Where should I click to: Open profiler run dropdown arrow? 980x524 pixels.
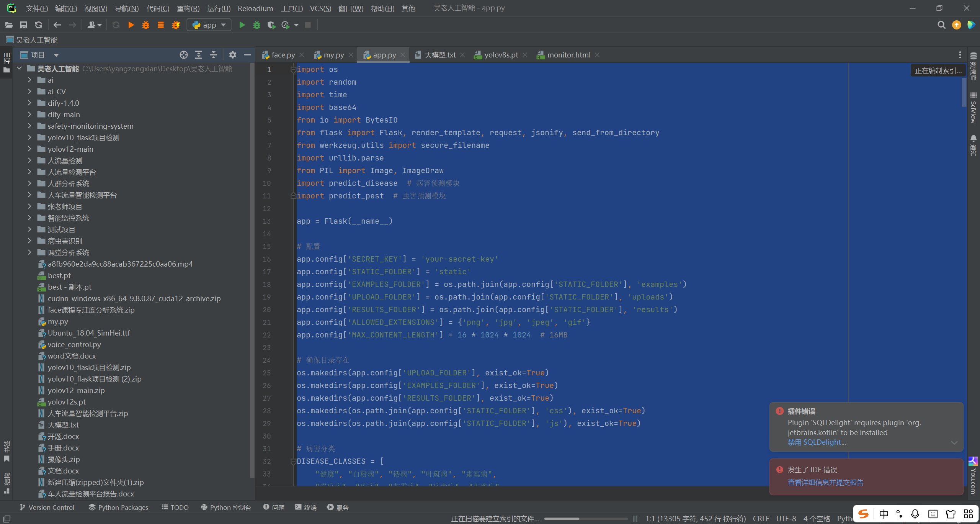coord(296,25)
